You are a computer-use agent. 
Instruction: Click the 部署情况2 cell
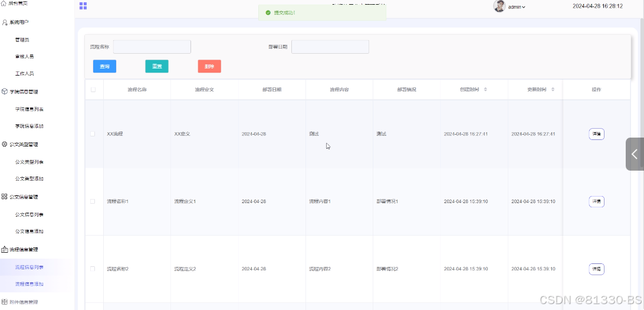click(x=406, y=269)
